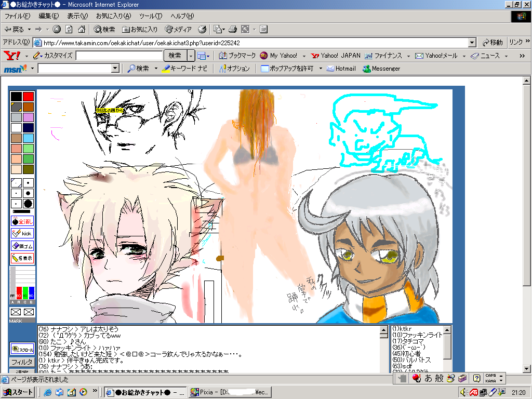Open the ツール(T) menu
The image size is (532, 399).
click(151, 16)
